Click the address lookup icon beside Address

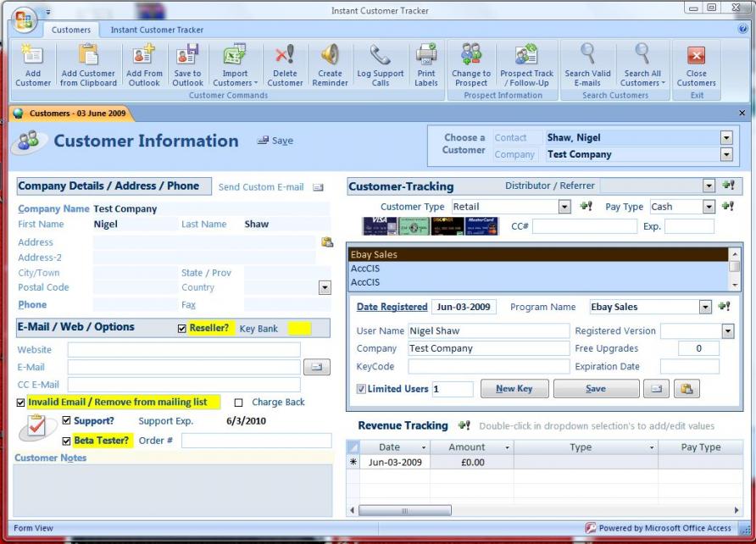pyautogui.click(x=327, y=241)
